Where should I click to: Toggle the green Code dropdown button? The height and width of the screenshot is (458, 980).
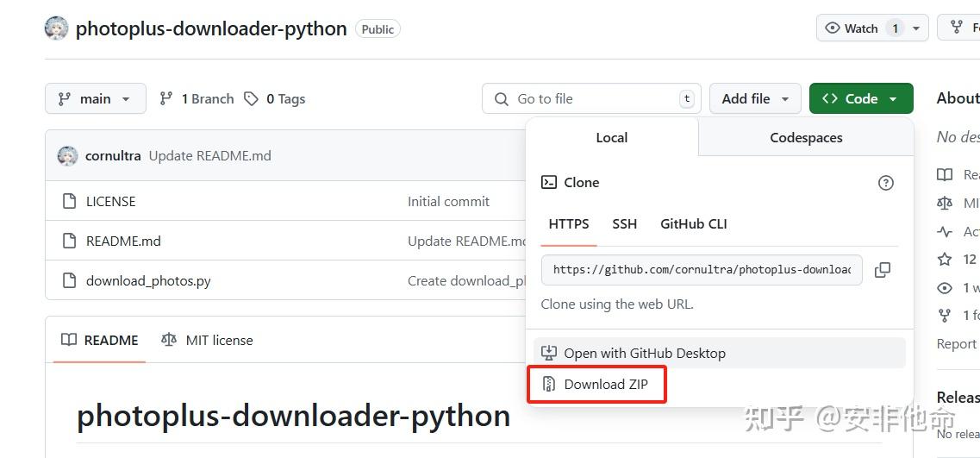point(860,99)
